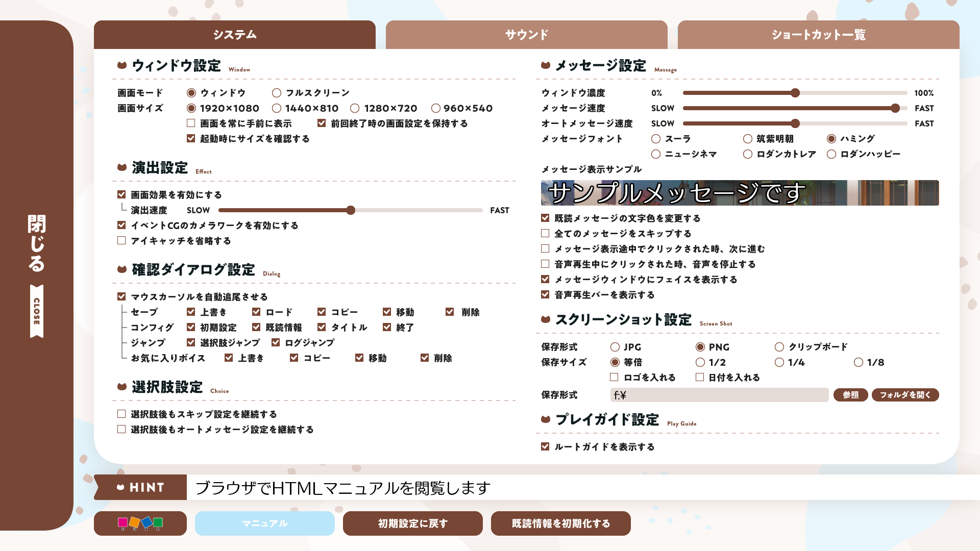The width and height of the screenshot is (980, 551).
Task: Select 筑紫明朝 message font
Action: (x=748, y=139)
